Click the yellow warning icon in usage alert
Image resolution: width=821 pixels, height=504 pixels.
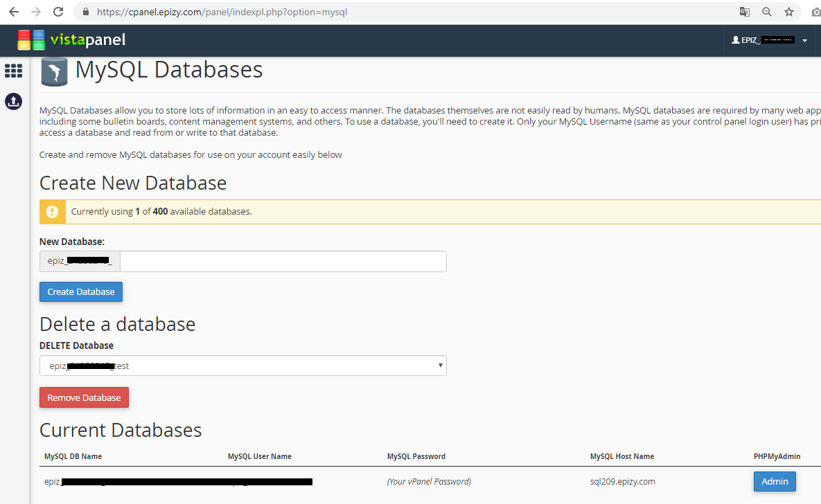click(53, 212)
